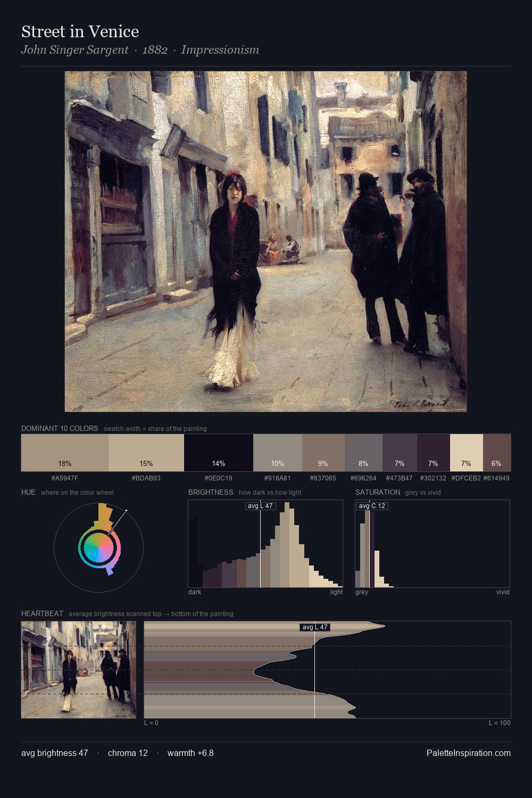The height and width of the screenshot is (798, 532).
Task: Click the #473B47 purple-grey swatch
Action: coord(400,453)
